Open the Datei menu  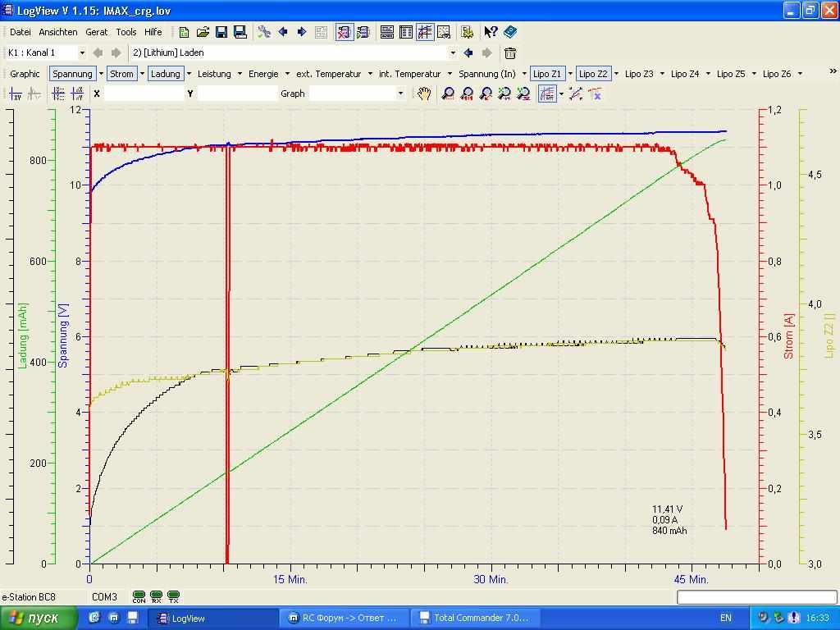[20, 32]
